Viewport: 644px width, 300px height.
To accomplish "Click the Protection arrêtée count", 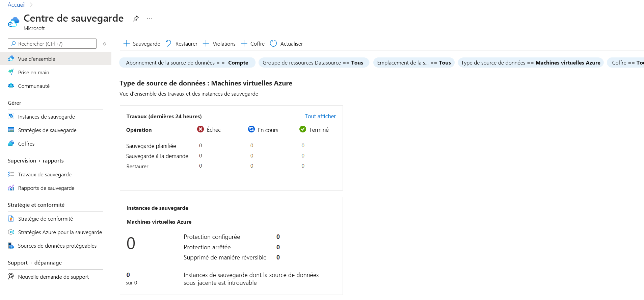I will [278, 247].
